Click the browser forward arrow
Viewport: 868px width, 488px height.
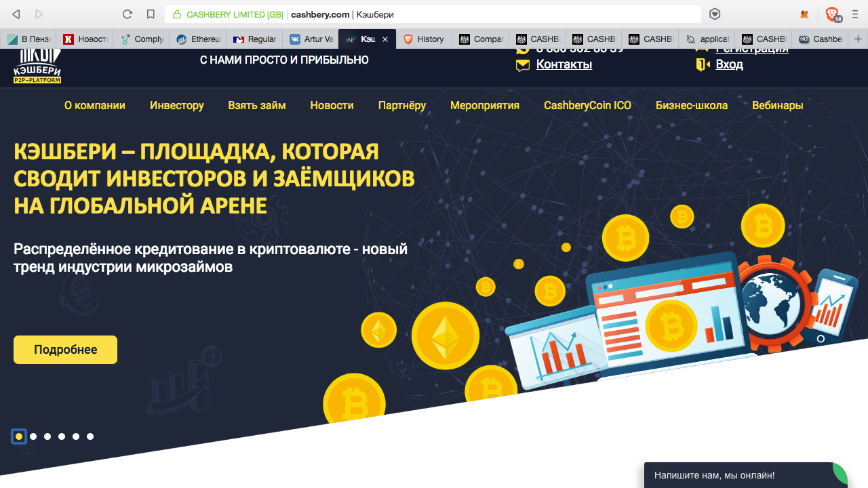(x=39, y=14)
